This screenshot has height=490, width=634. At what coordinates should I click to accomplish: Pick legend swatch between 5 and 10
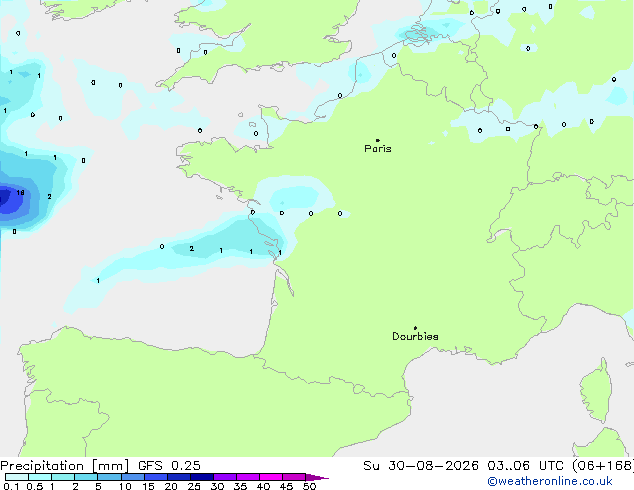[109, 477]
